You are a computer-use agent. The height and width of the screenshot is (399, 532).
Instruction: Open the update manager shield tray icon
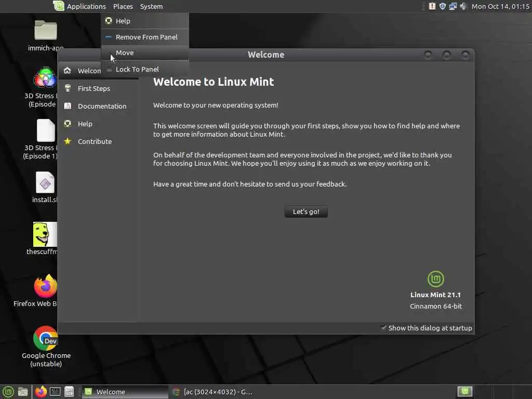point(443,6)
